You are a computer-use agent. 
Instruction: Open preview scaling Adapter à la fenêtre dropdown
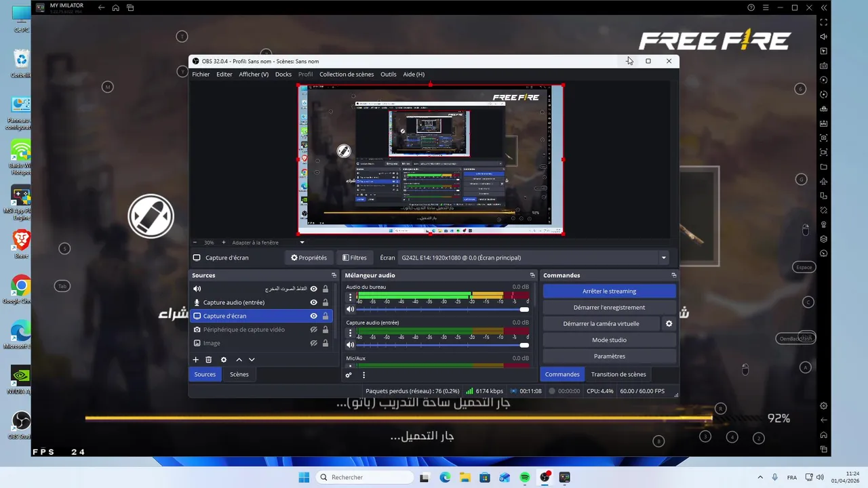coord(269,243)
